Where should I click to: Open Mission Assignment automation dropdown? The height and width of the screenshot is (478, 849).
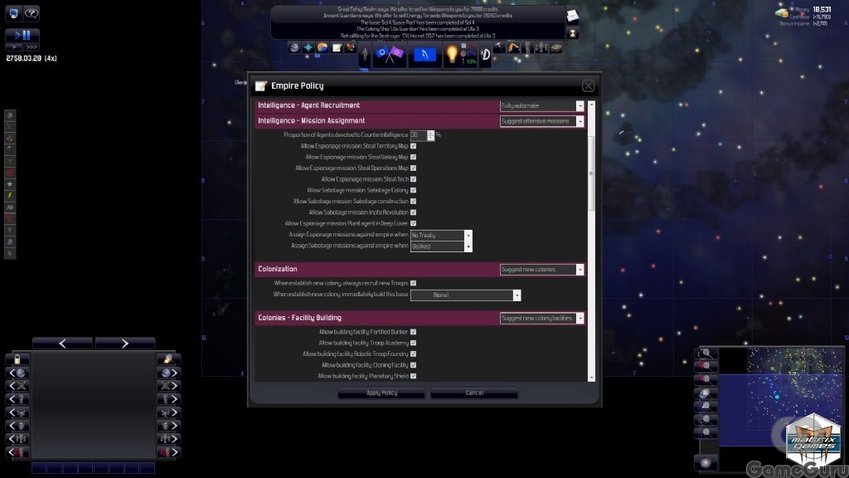542,121
